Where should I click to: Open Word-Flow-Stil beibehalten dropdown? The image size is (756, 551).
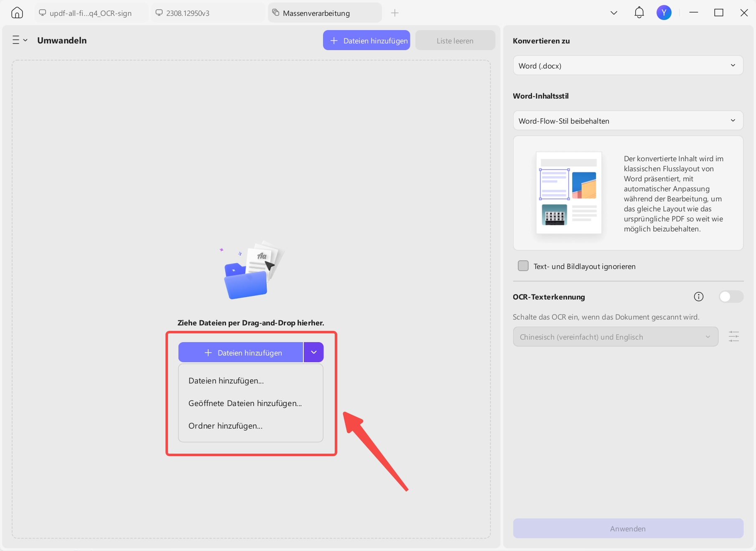[628, 121]
